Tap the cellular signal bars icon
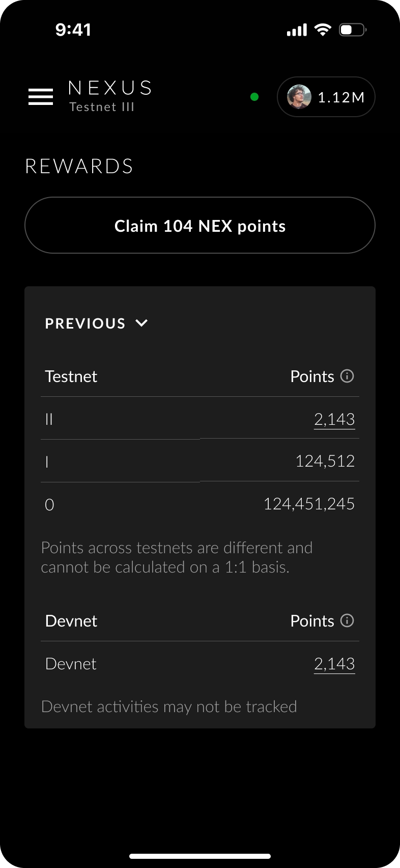The width and height of the screenshot is (400, 868). click(x=297, y=30)
